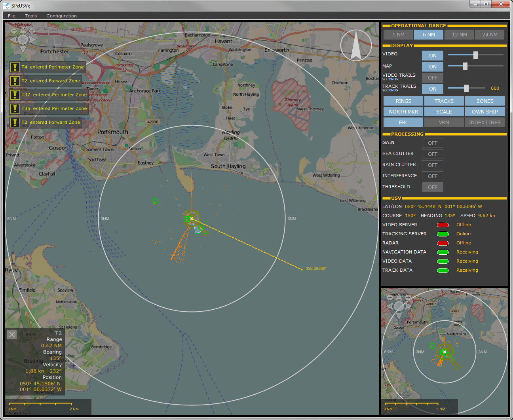Disable the EBL display

click(403, 122)
